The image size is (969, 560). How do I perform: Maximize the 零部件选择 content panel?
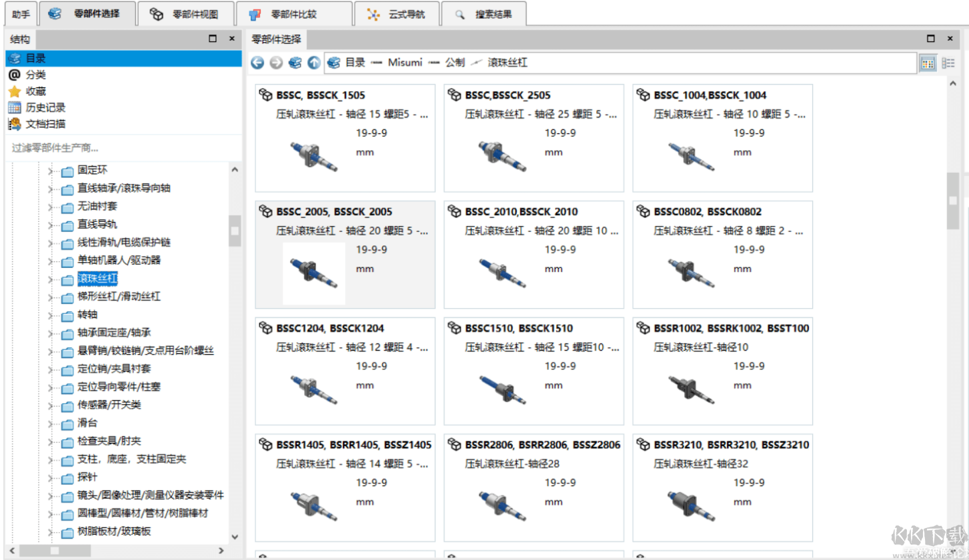(x=932, y=39)
